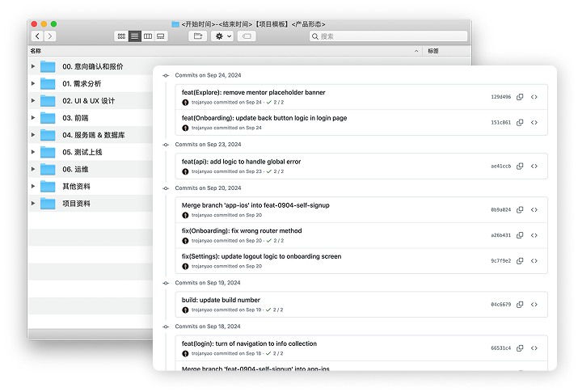Expand the 00. 意向确认和报价 folder
The height and width of the screenshot is (392, 578).
(x=33, y=66)
